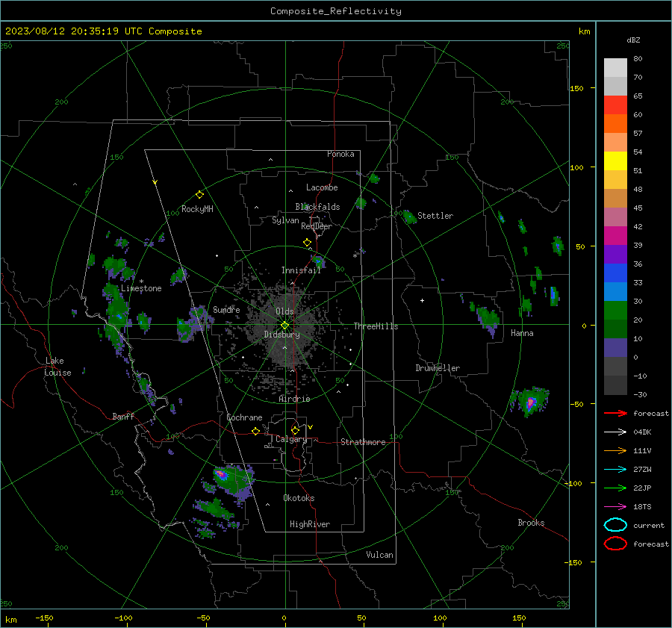672x628 pixels.
Task: Pick the bright green 30-20 dBZ color band
Action: click(x=615, y=311)
